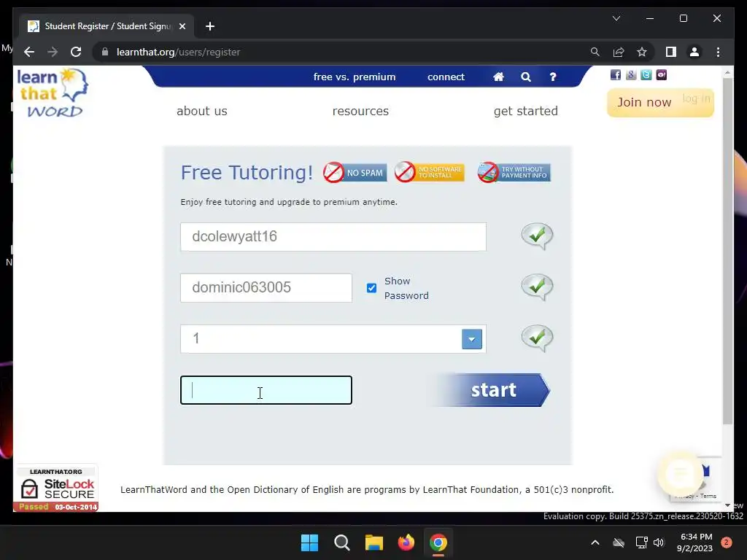Image resolution: width=747 pixels, height=560 pixels.
Task: Open the about us menu
Action: (x=202, y=111)
